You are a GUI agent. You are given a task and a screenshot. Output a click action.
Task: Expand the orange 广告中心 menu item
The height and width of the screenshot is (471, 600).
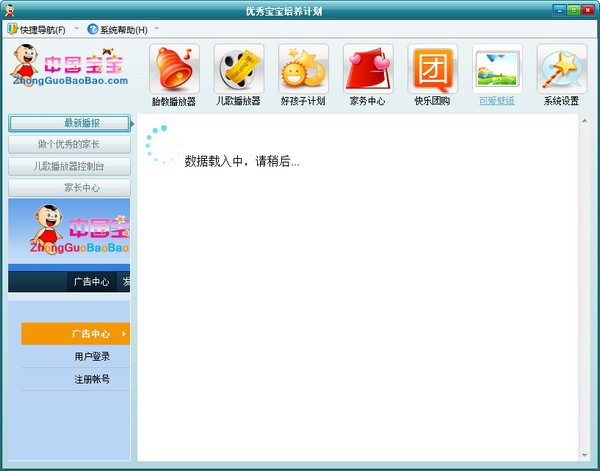point(75,333)
